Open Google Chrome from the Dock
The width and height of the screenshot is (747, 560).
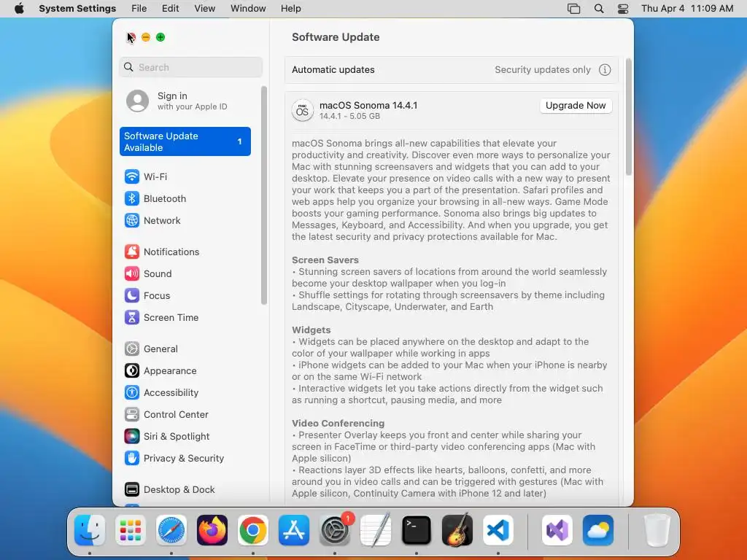coord(253,530)
